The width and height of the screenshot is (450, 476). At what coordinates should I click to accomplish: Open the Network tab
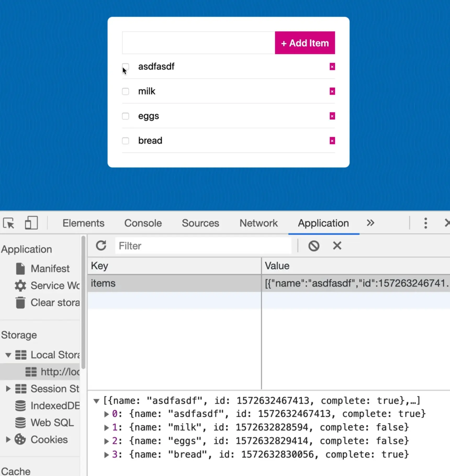[258, 223]
